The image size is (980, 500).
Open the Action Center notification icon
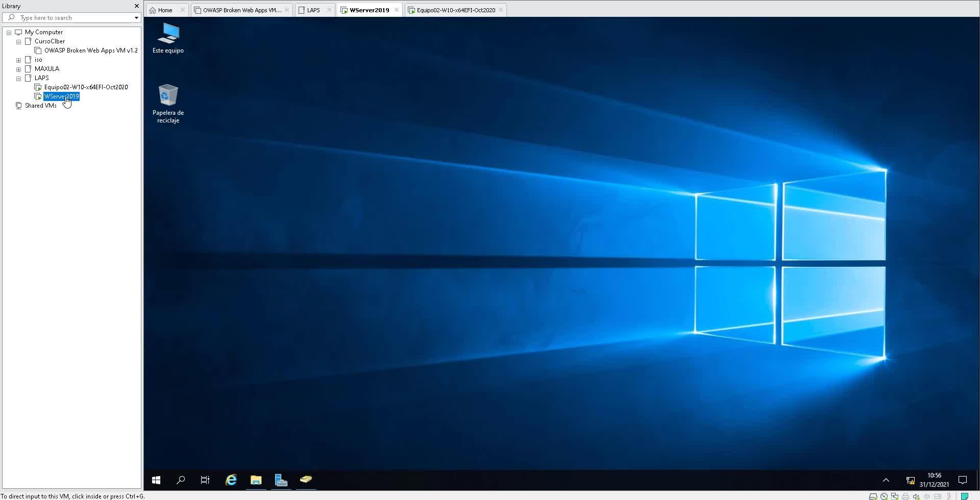coord(963,480)
